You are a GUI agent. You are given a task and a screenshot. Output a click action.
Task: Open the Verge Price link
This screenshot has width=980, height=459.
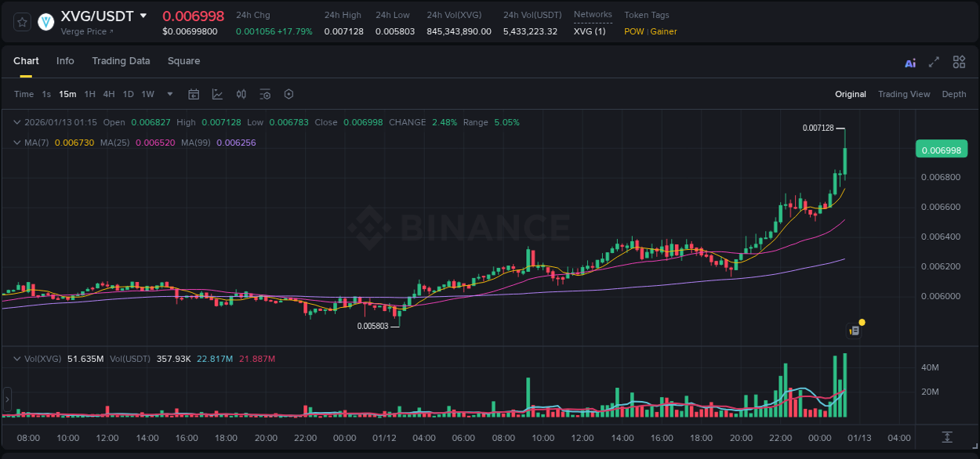coord(87,32)
